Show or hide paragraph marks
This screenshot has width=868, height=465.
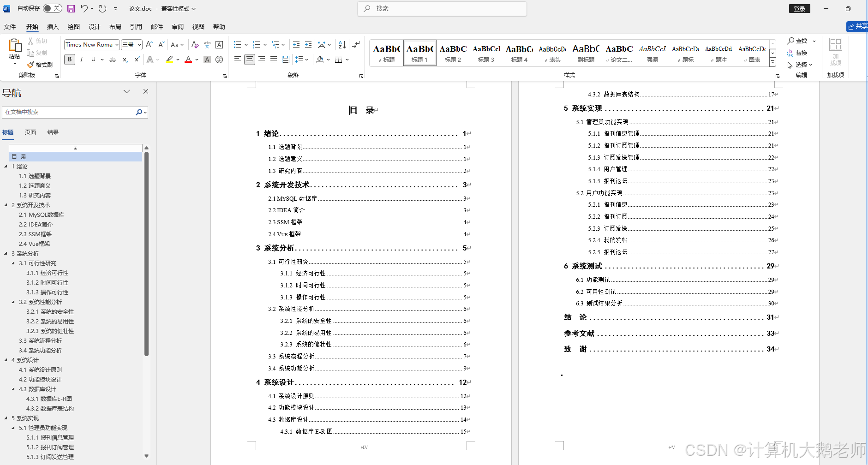356,45
